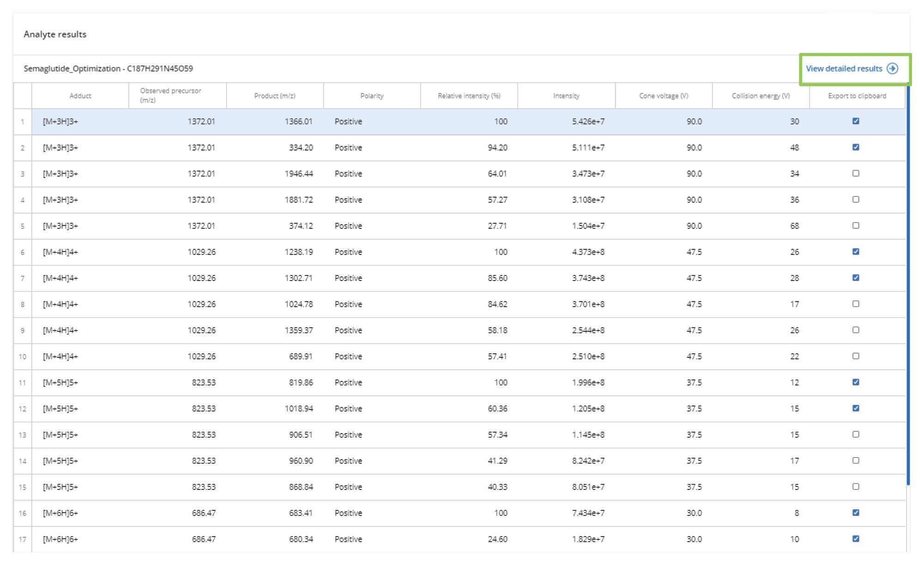Open the View detailed results link
924x569 pixels.
843,68
